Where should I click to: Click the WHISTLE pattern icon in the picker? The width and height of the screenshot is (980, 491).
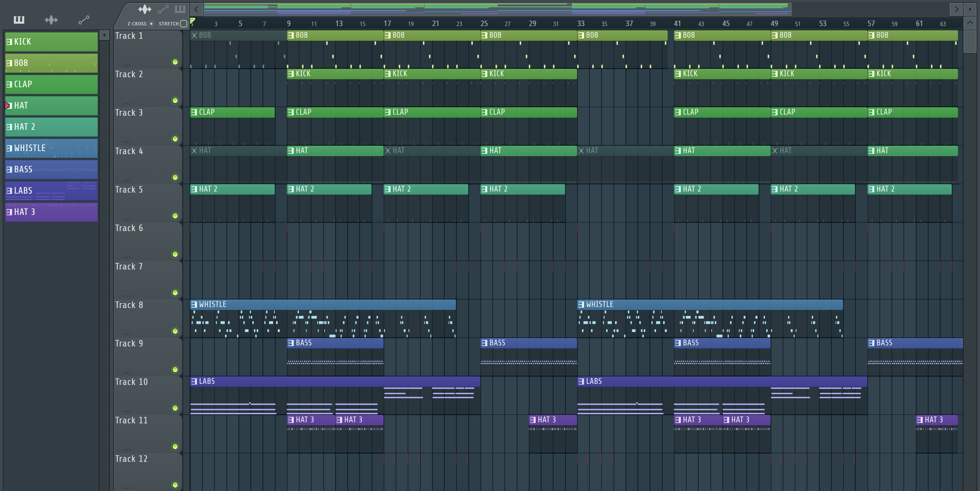tap(9, 148)
